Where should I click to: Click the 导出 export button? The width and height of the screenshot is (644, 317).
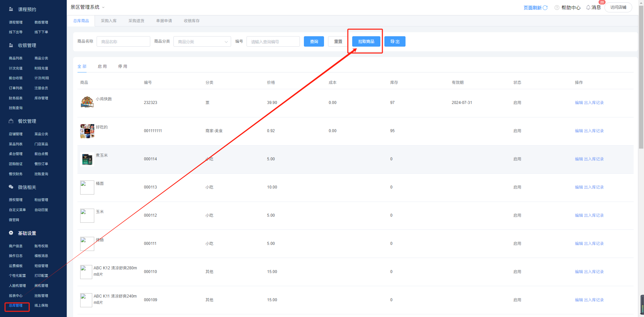(395, 42)
